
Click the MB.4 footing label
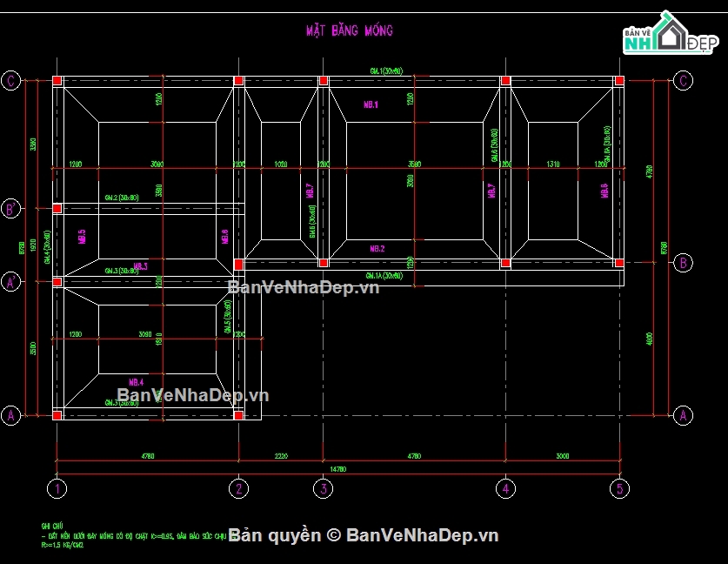click(x=137, y=382)
